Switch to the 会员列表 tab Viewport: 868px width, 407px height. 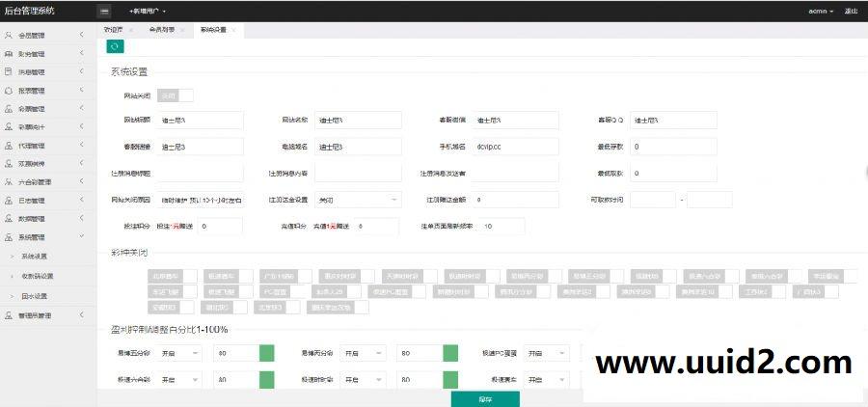click(162, 30)
